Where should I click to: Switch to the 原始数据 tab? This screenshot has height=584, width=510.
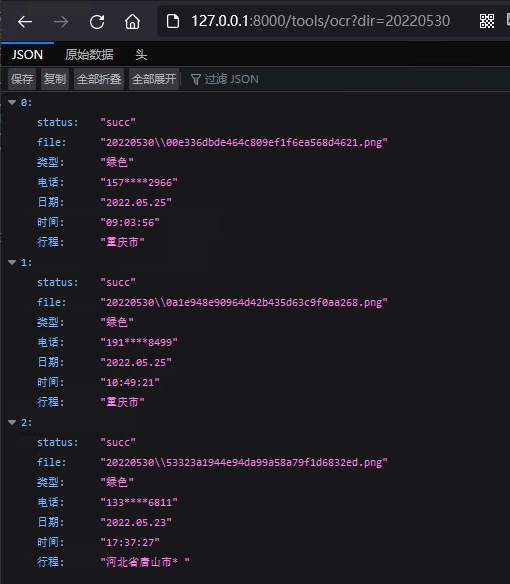[89, 55]
